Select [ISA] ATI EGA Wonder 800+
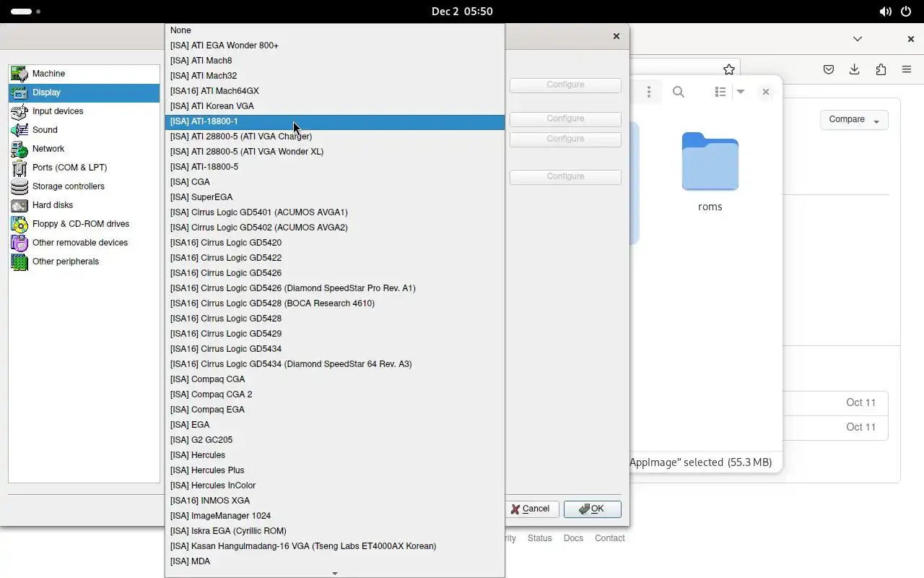 [x=335, y=46]
